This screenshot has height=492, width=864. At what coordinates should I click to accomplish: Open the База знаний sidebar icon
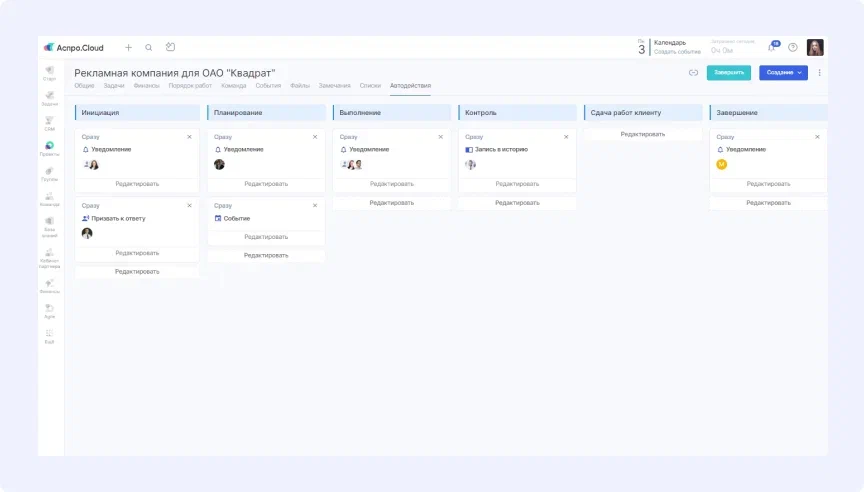pos(49,225)
